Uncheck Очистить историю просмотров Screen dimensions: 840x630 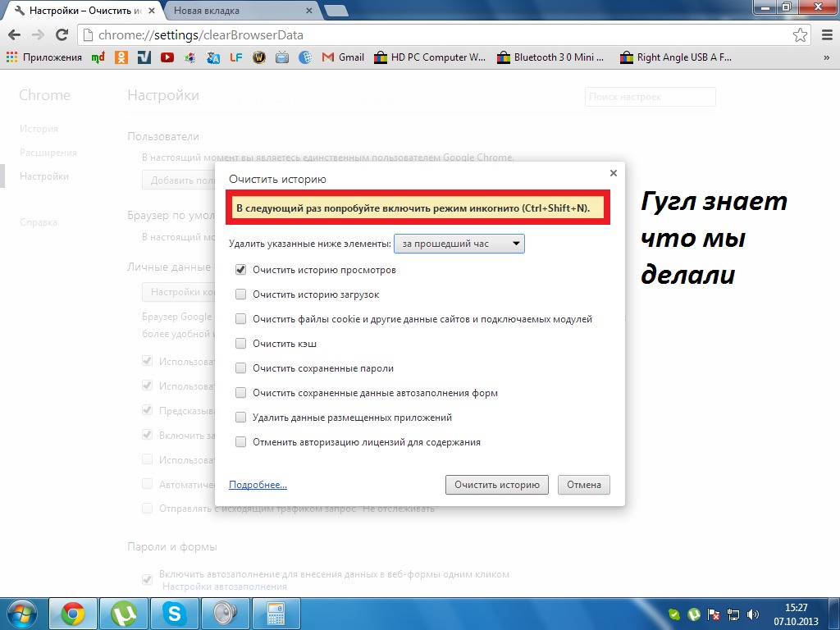(240, 270)
